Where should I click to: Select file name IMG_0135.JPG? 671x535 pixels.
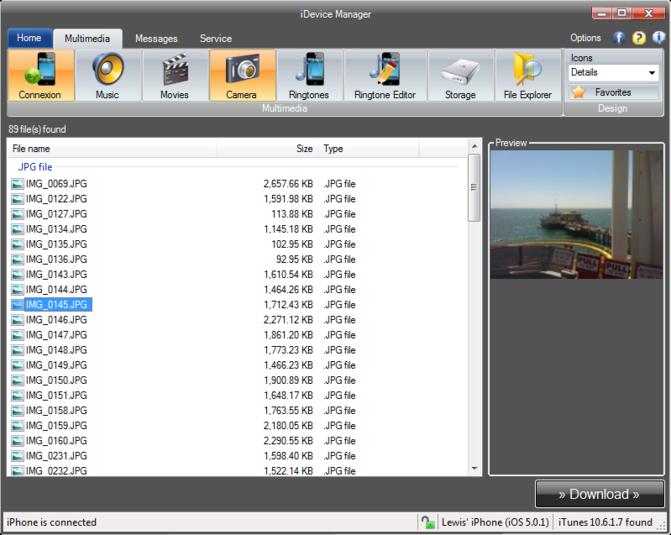(x=56, y=244)
